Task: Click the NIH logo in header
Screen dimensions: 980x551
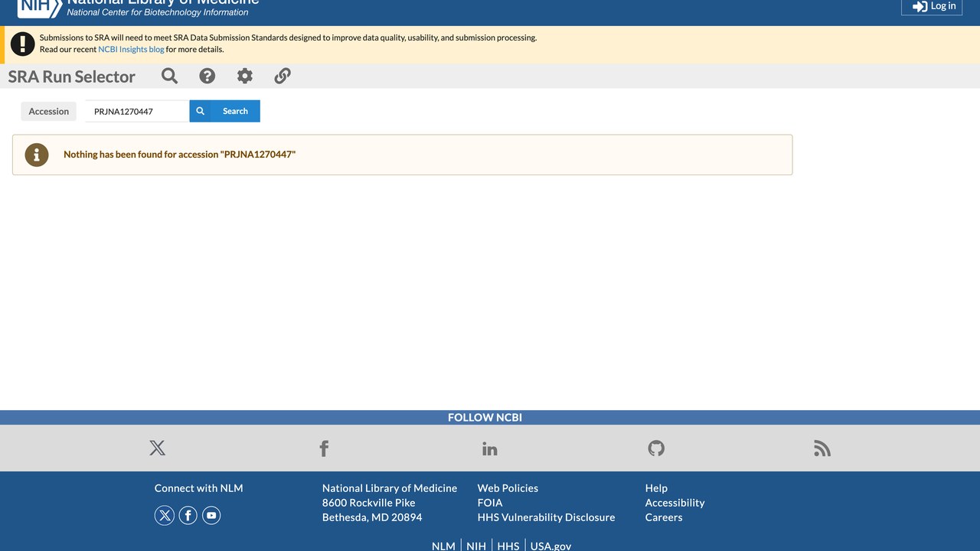Action: [x=39, y=8]
